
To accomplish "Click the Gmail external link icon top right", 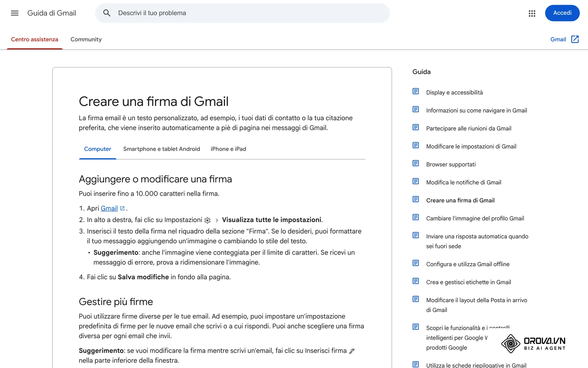I will [x=575, y=39].
